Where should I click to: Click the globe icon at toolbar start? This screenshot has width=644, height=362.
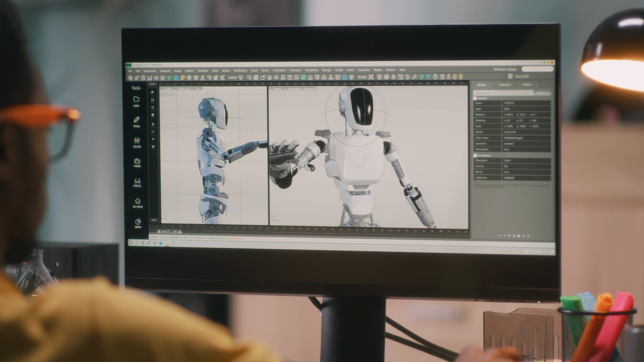[130, 78]
